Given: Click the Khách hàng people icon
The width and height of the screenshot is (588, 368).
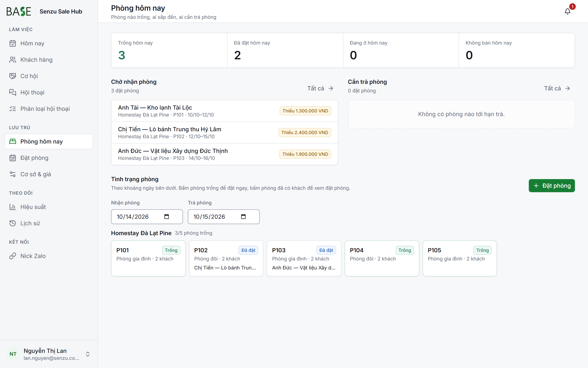Looking at the screenshot, I should (x=13, y=60).
